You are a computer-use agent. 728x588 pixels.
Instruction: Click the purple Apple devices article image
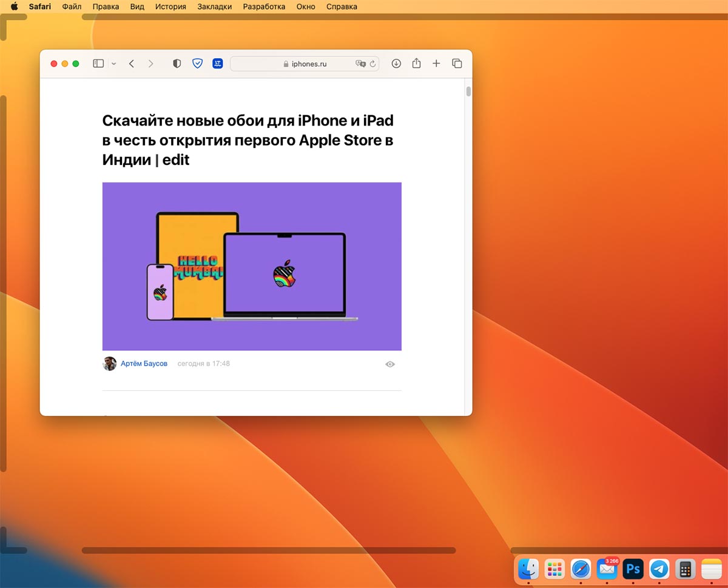tap(252, 266)
